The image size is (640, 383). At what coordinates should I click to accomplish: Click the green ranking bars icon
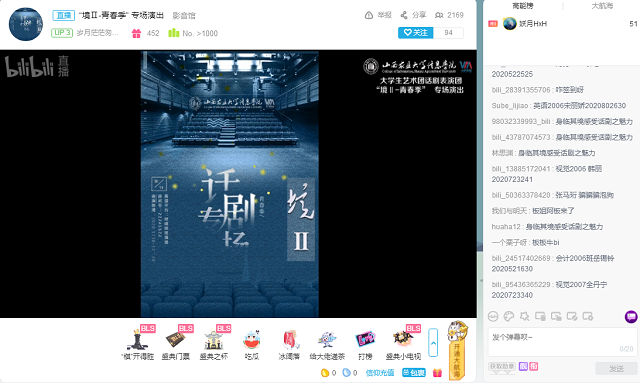tap(173, 33)
